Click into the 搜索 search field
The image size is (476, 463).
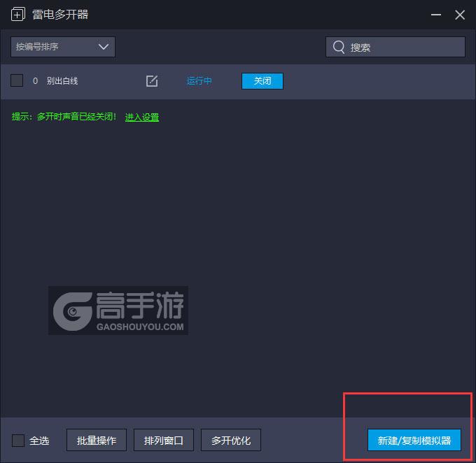395,47
